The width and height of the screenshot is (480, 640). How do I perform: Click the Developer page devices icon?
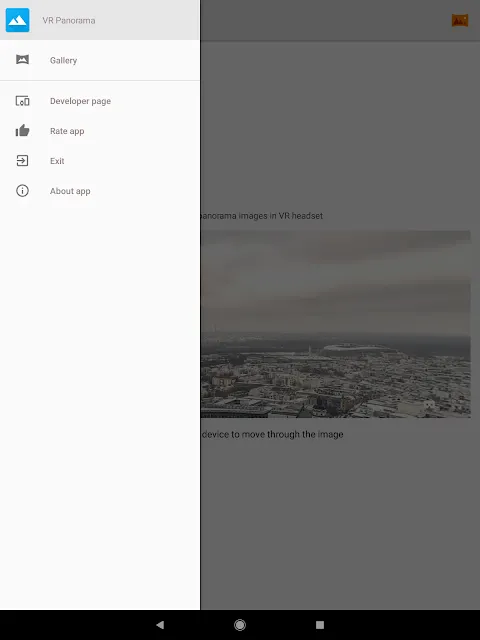point(22,101)
